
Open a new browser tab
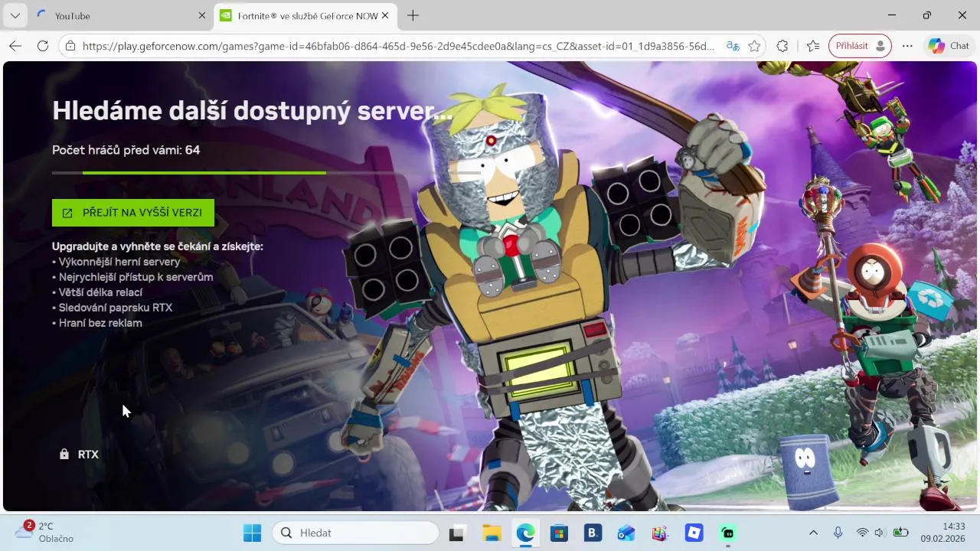click(413, 15)
